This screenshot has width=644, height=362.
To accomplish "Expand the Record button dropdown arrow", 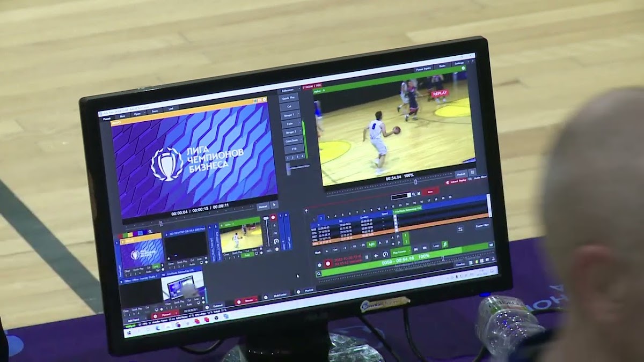I will 176,313.
